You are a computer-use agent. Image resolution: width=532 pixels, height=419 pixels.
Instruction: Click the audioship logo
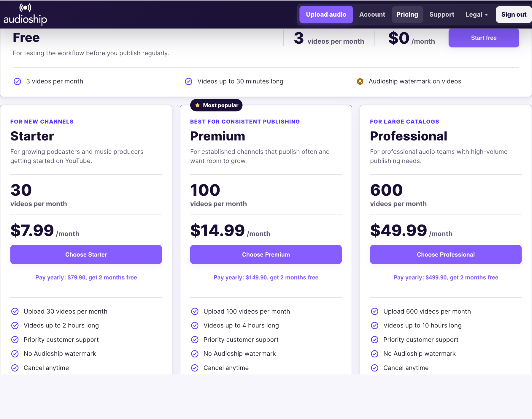click(25, 14)
